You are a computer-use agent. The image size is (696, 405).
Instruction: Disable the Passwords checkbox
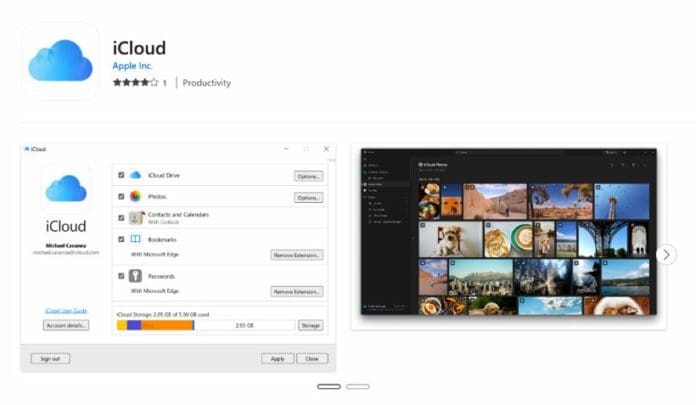(121, 275)
